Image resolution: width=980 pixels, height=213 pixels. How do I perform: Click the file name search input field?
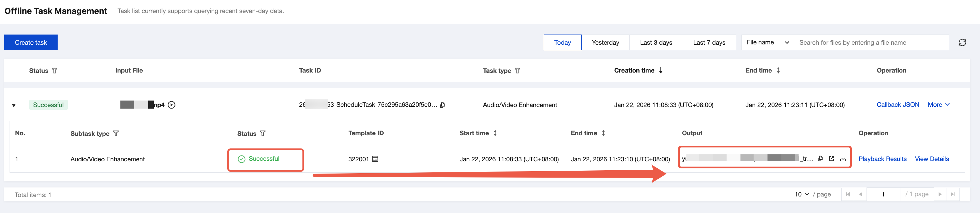[x=871, y=42]
